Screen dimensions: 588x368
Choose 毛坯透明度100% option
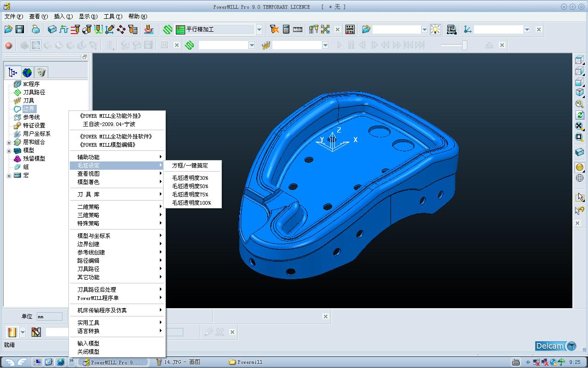[x=192, y=203]
